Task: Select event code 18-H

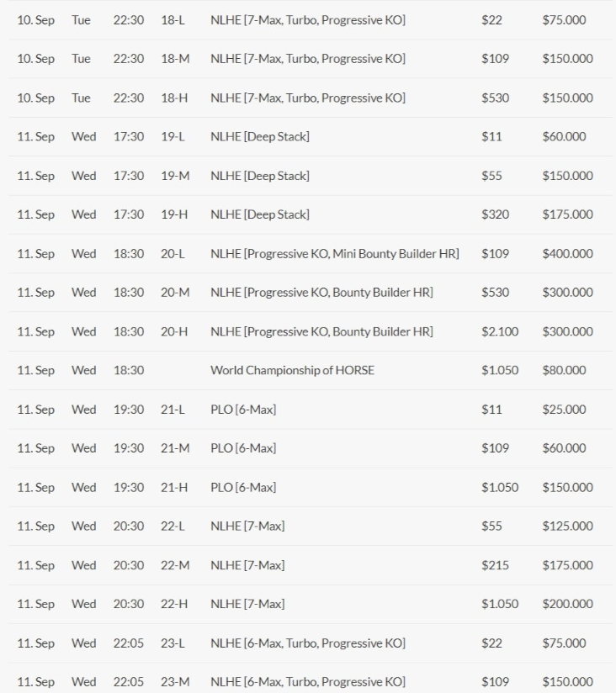Action: (174, 98)
